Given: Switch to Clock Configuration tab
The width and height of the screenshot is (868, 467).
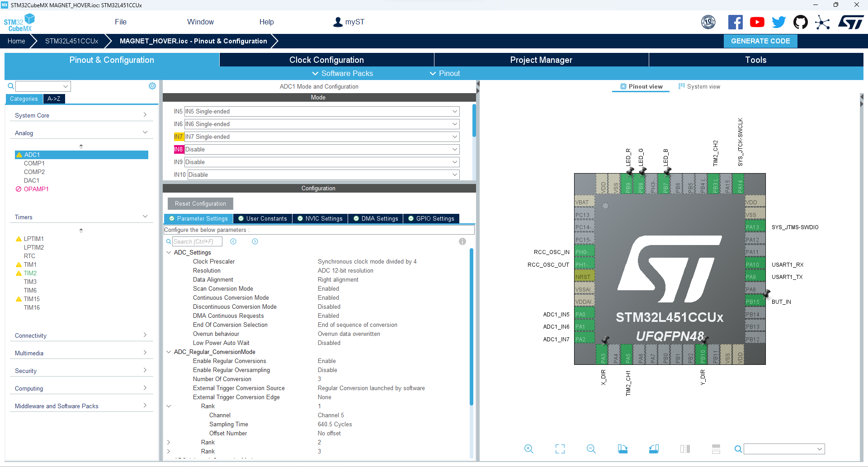Looking at the screenshot, I should click(x=326, y=60).
